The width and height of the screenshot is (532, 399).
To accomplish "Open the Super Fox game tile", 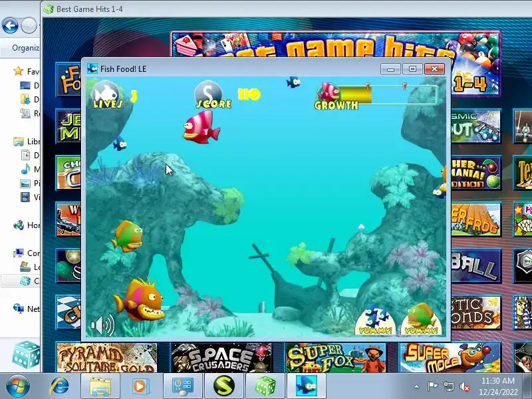I will [336, 358].
